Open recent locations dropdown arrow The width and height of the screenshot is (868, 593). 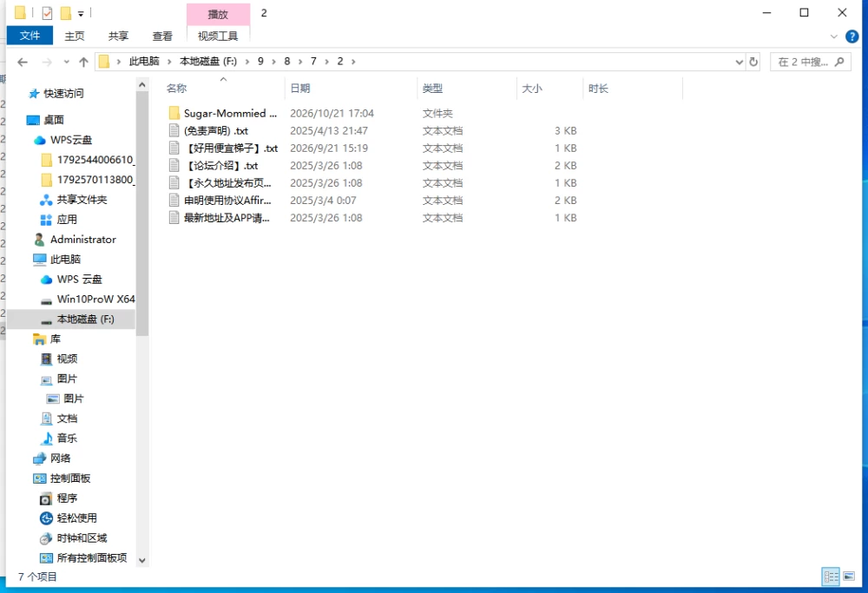click(x=67, y=62)
